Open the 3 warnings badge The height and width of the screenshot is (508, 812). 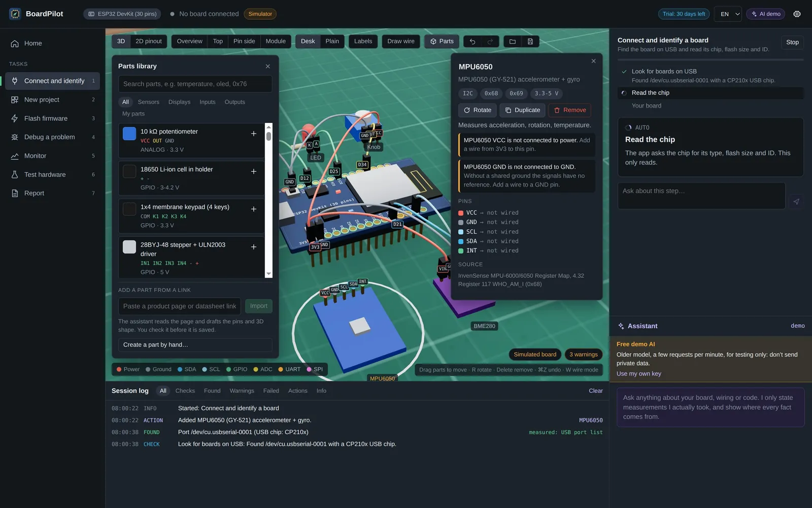point(583,355)
